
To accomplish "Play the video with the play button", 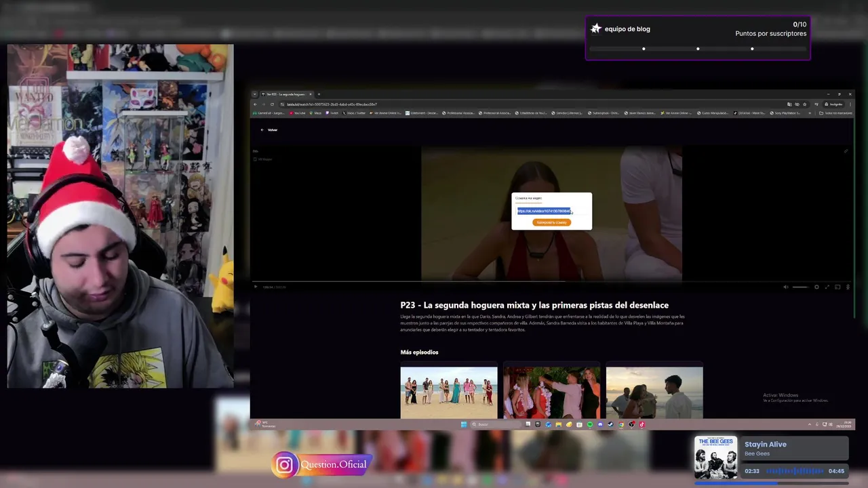I will click(x=256, y=287).
